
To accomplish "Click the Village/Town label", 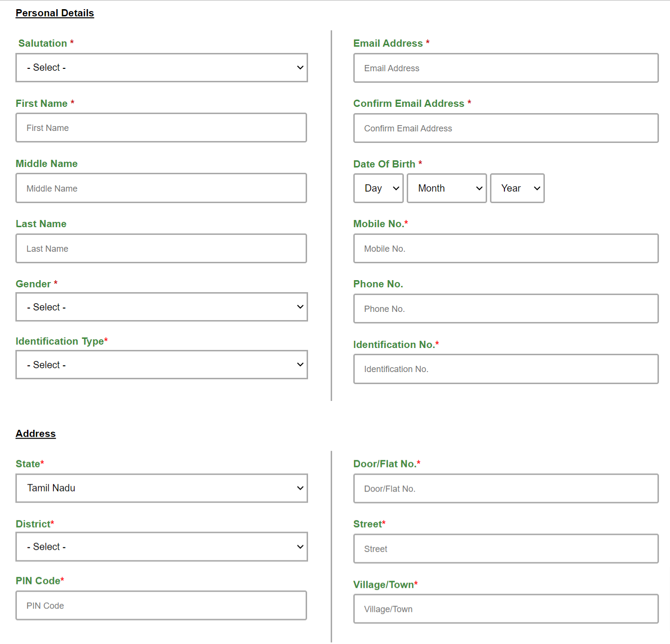I will (384, 585).
